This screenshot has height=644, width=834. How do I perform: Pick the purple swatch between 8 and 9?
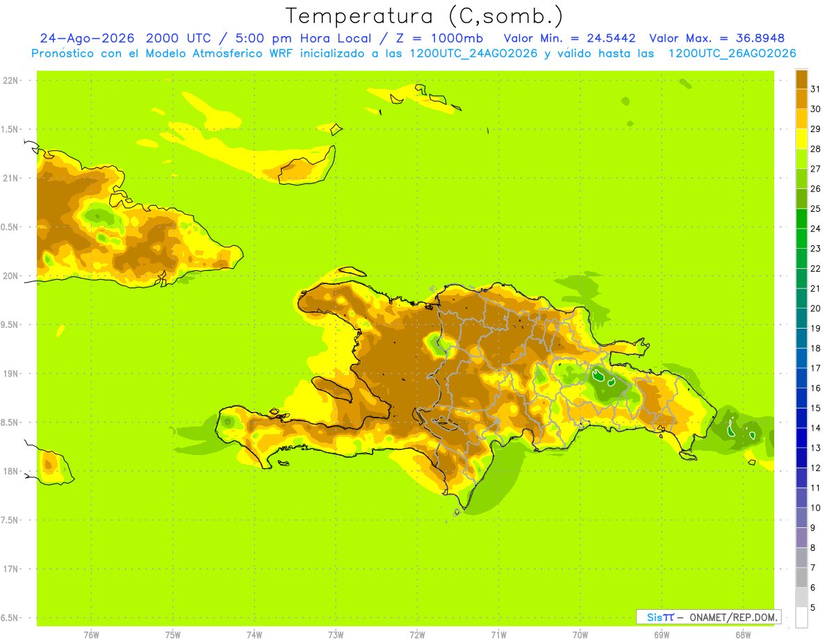801,538
